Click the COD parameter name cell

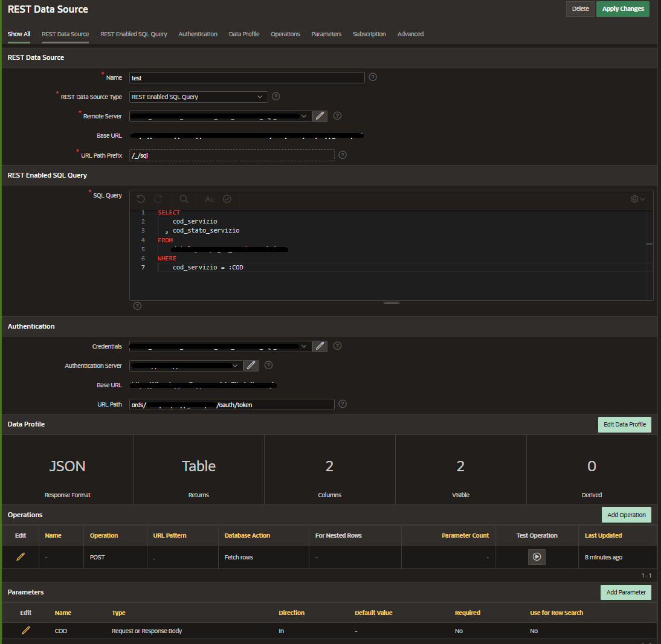pos(60,631)
